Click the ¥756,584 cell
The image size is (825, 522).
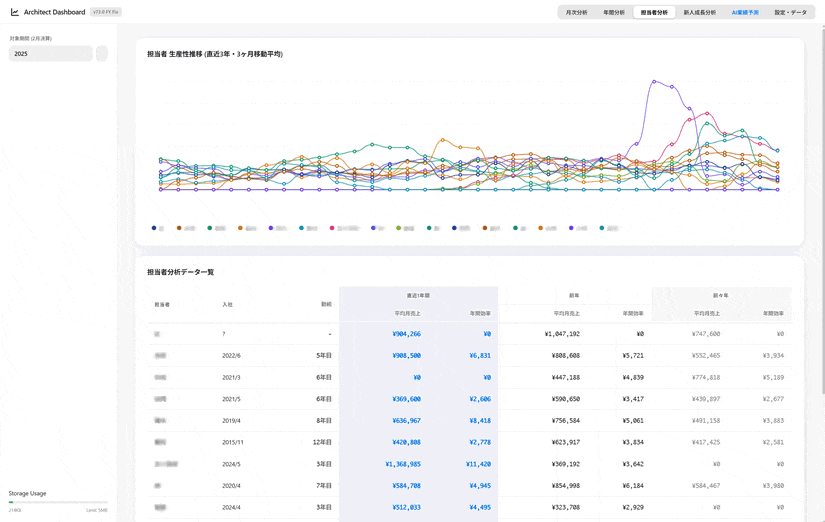click(x=566, y=420)
